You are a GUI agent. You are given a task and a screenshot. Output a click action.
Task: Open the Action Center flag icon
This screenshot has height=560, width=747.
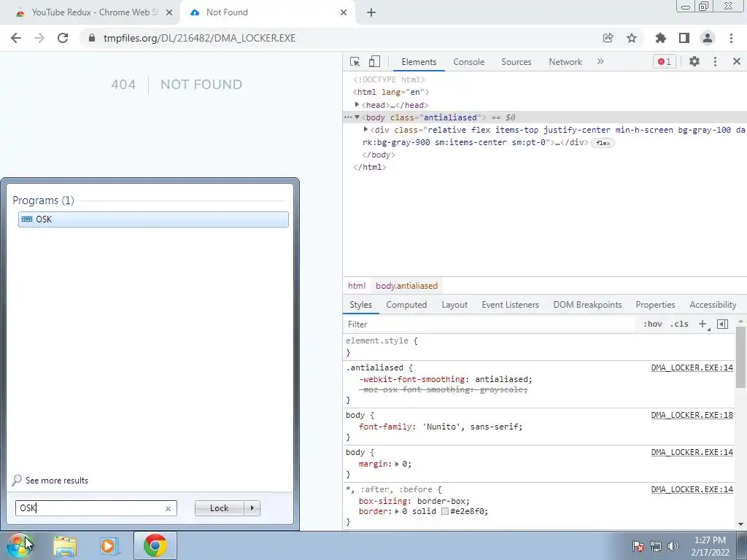(x=638, y=546)
